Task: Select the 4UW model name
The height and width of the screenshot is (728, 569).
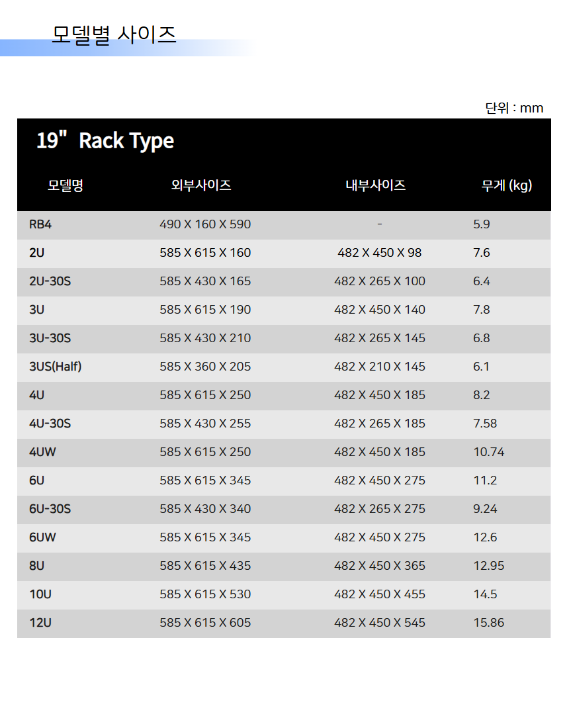Action: click(42, 452)
